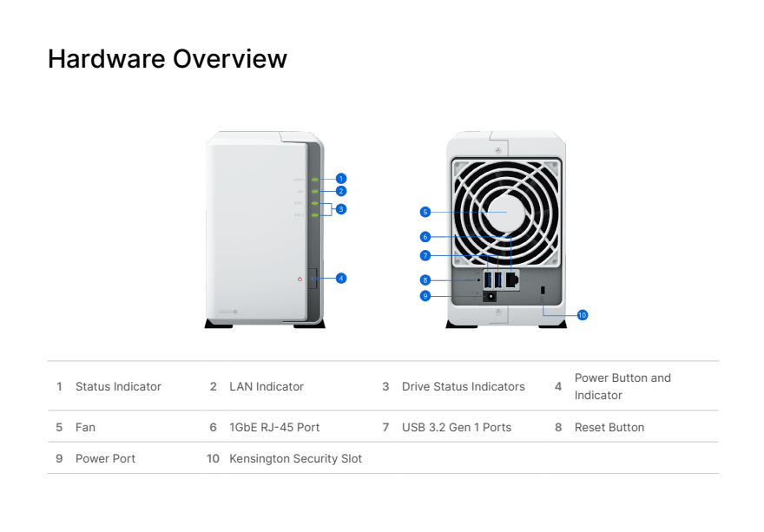Select callout marker 9 for Power Port
This screenshot has width=764, height=532.
[x=425, y=296]
